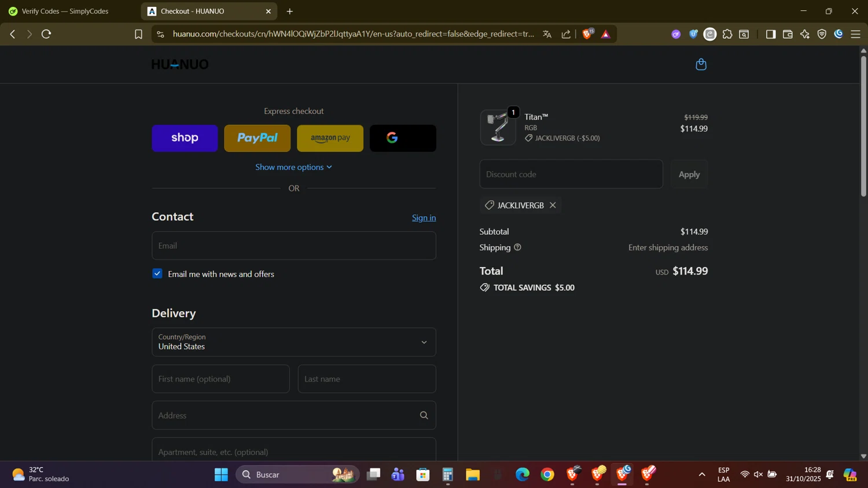The image size is (868, 488).
Task: Remove the JACKLIVERGB discount code
Action: [553, 205]
